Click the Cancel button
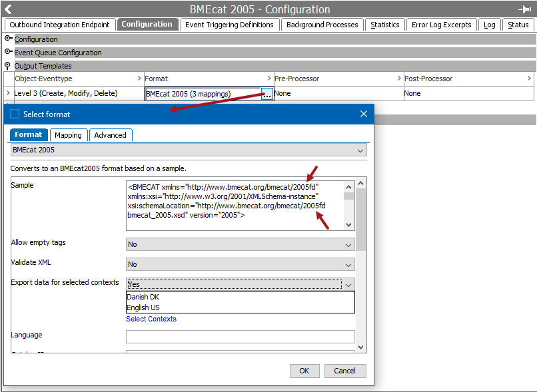This screenshot has height=392, width=537. click(x=345, y=371)
